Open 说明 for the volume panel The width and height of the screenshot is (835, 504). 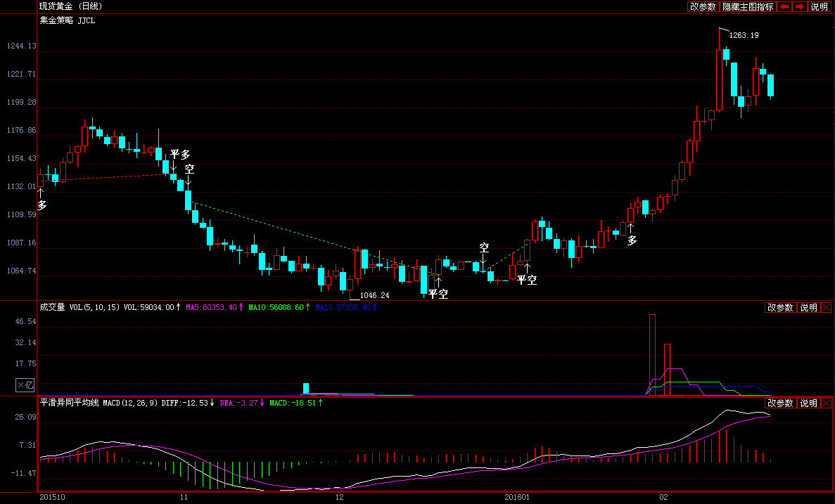pyautogui.click(x=808, y=308)
